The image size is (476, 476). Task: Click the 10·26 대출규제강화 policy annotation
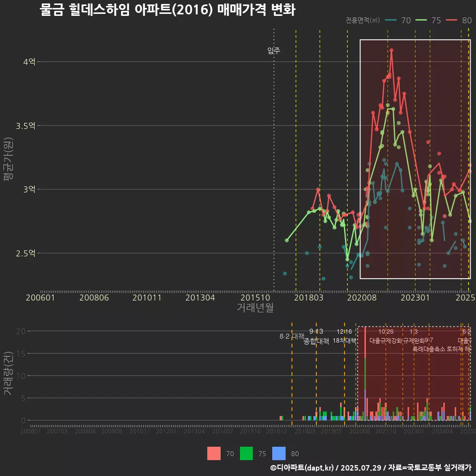(x=386, y=336)
